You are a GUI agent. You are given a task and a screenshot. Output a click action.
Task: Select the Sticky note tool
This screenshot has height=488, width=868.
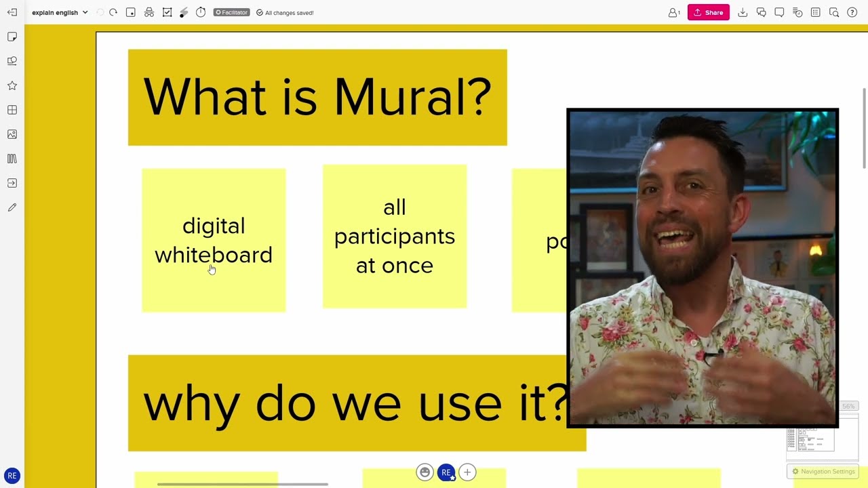point(12,37)
